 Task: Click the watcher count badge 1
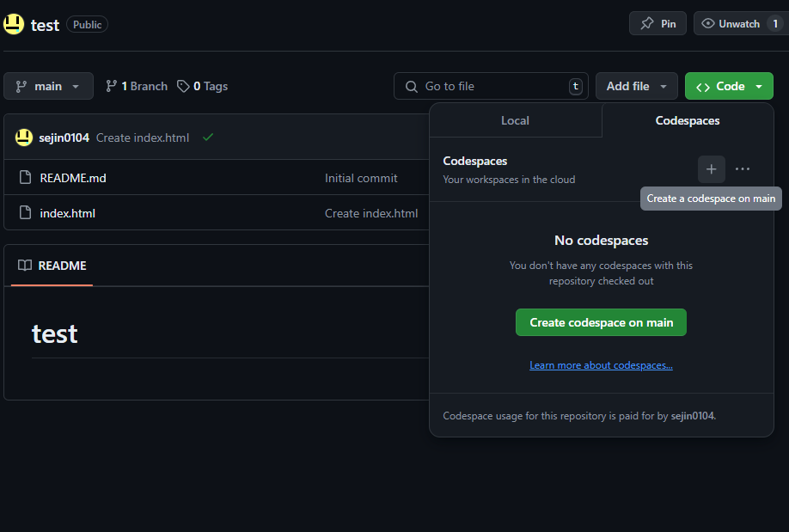pos(775,24)
